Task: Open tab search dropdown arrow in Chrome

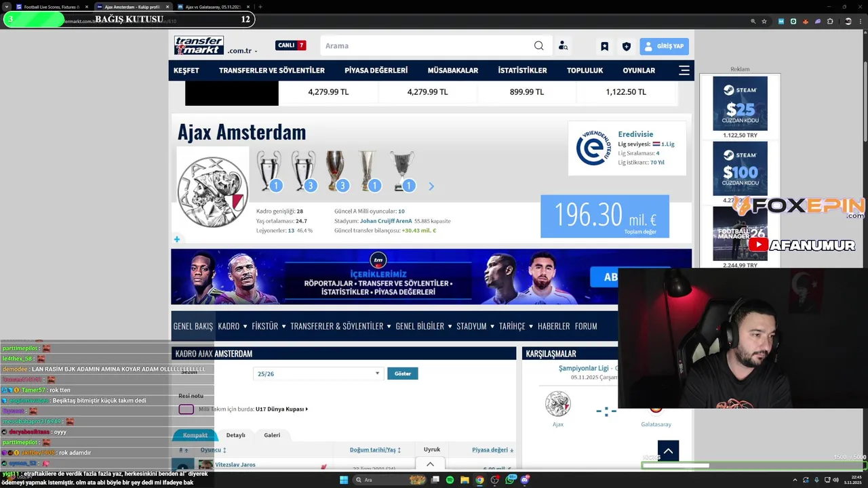Action: (7, 7)
